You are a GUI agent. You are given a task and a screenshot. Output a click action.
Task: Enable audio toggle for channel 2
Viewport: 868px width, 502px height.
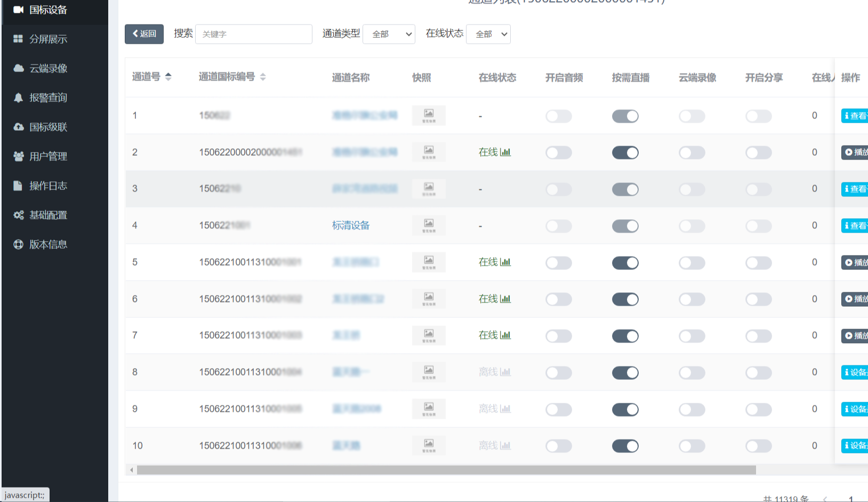(558, 153)
